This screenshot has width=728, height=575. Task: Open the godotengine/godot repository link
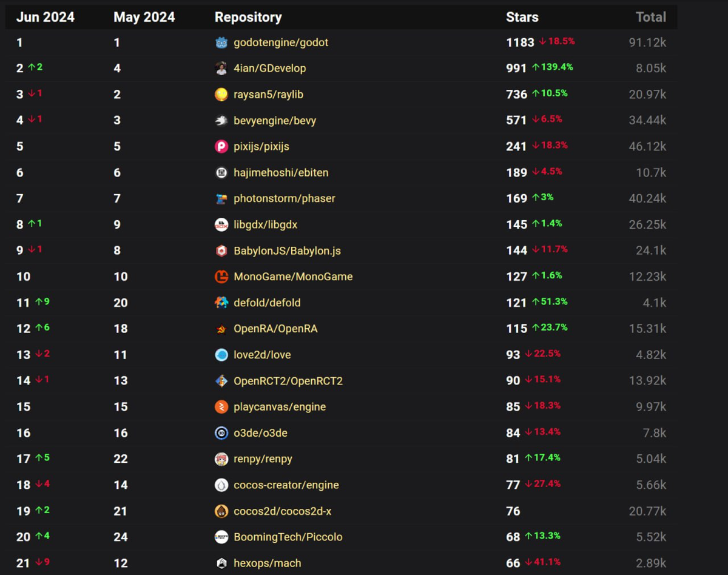click(281, 42)
